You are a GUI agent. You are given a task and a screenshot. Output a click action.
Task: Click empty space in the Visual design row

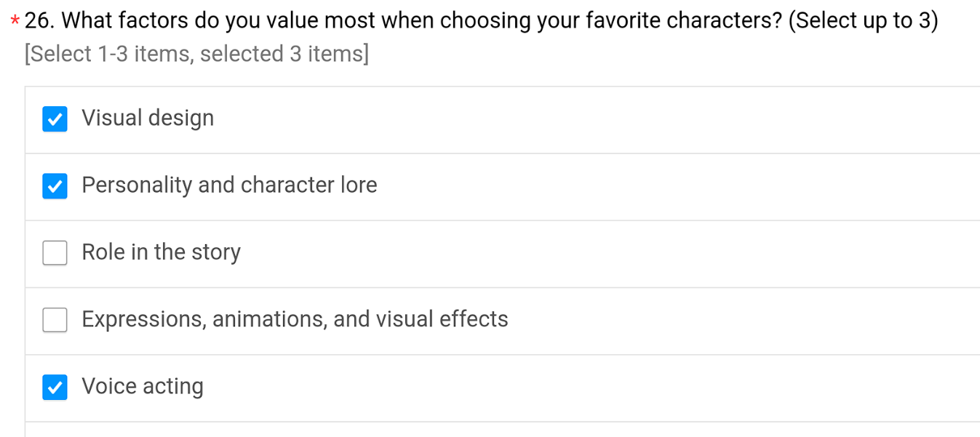point(597,119)
